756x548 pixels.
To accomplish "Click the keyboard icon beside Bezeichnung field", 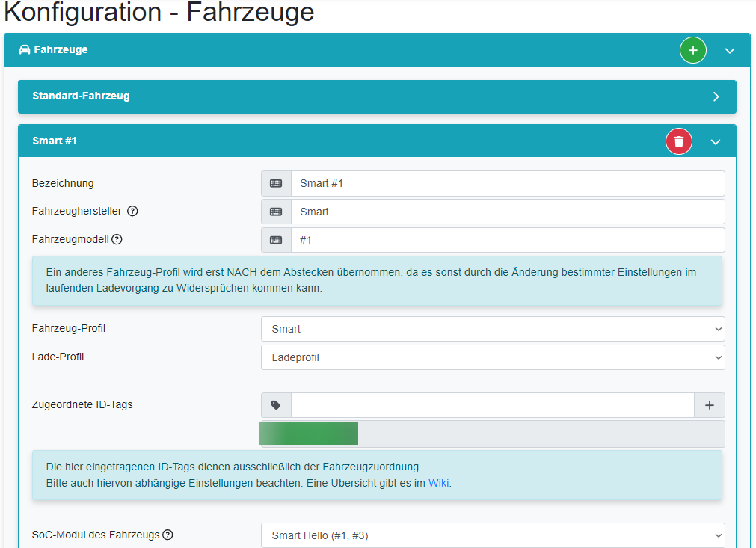I will click(x=276, y=183).
